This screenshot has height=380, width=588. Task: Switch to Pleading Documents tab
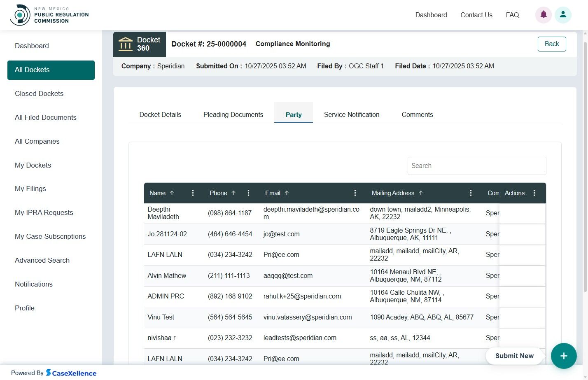pyautogui.click(x=233, y=115)
